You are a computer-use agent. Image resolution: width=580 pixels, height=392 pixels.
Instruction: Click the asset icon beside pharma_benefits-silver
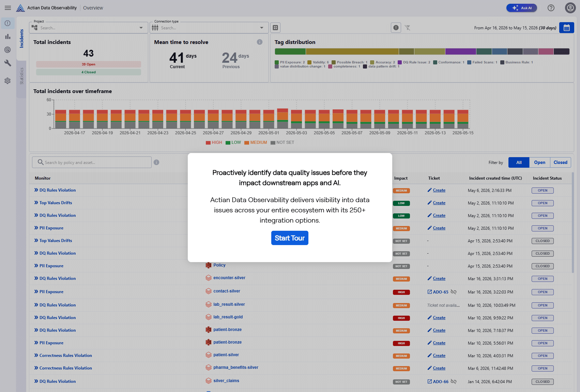click(209, 367)
